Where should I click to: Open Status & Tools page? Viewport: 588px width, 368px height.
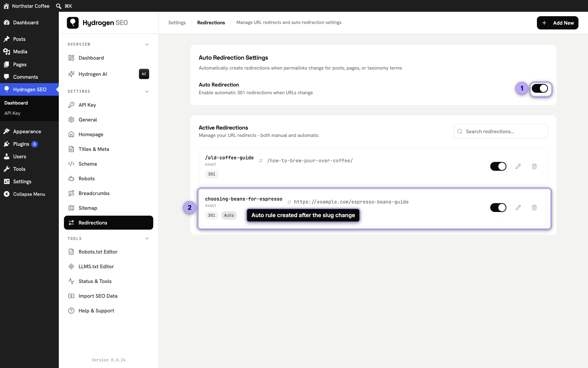(x=108, y=281)
